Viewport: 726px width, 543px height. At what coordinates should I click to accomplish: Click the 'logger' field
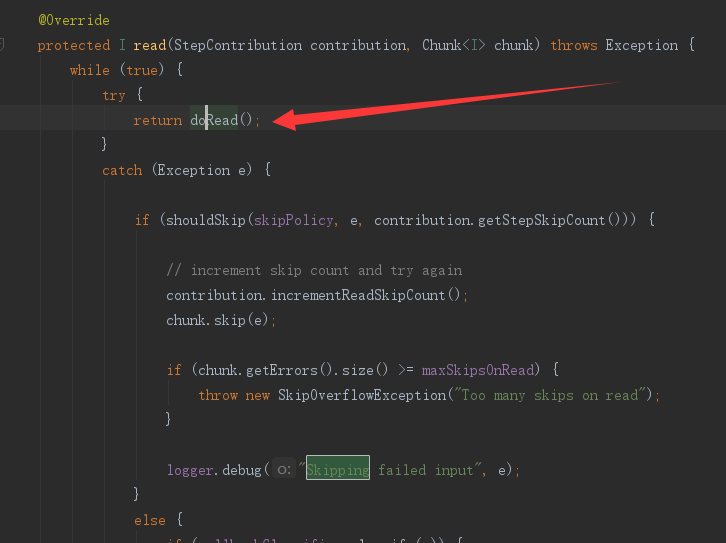click(x=190, y=470)
